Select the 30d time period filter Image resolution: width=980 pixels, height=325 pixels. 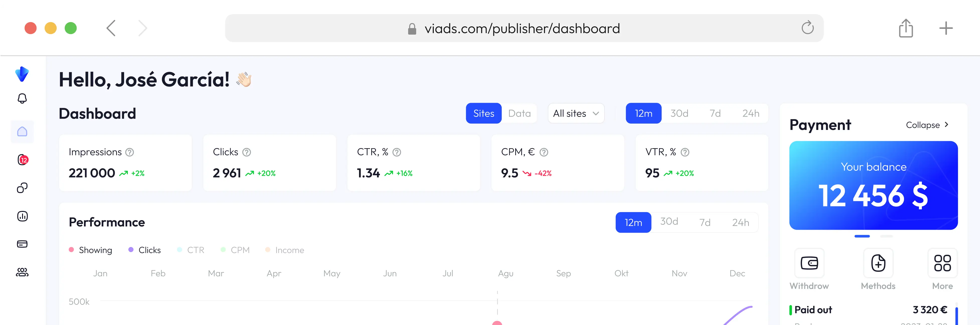click(x=681, y=113)
